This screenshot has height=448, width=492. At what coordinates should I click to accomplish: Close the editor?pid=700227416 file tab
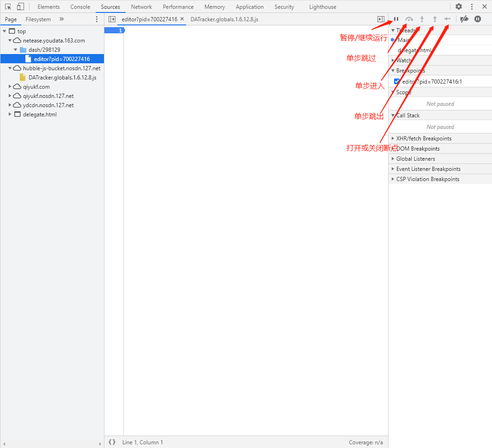point(182,19)
